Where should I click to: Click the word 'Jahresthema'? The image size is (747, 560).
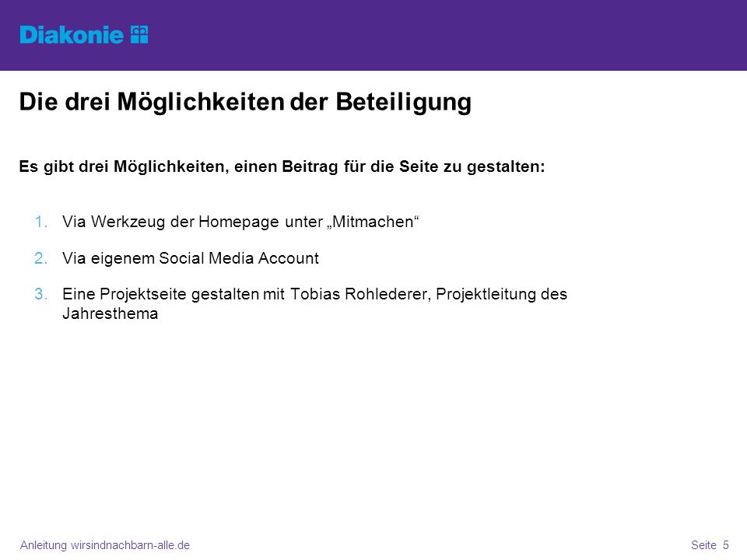[x=110, y=313]
